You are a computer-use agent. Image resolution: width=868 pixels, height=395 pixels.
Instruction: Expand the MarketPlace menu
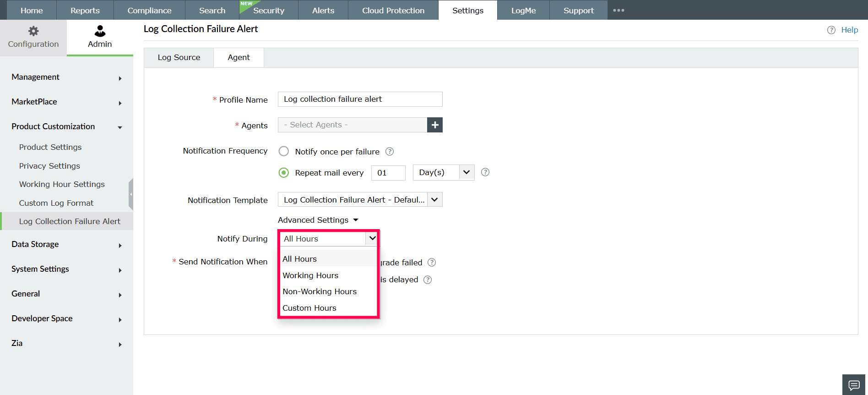coord(67,102)
